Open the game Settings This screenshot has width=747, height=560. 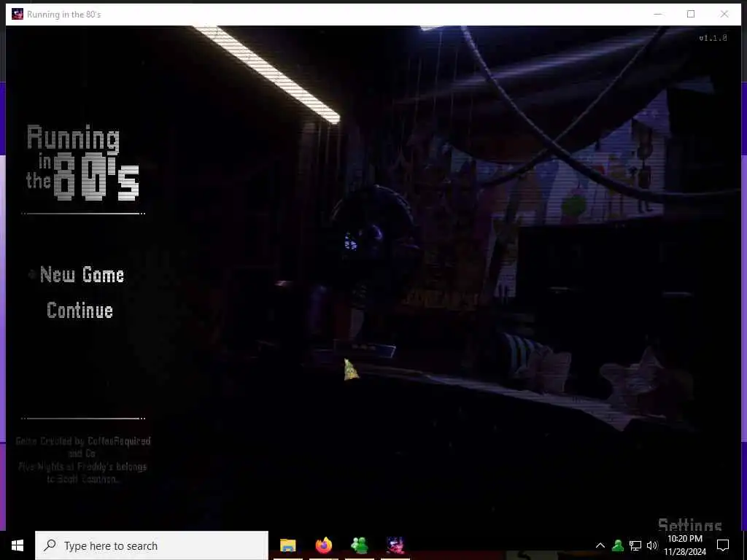[690, 525]
